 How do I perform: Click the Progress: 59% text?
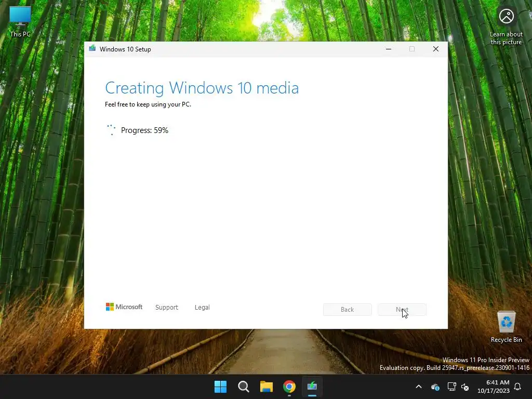click(144, 130)
